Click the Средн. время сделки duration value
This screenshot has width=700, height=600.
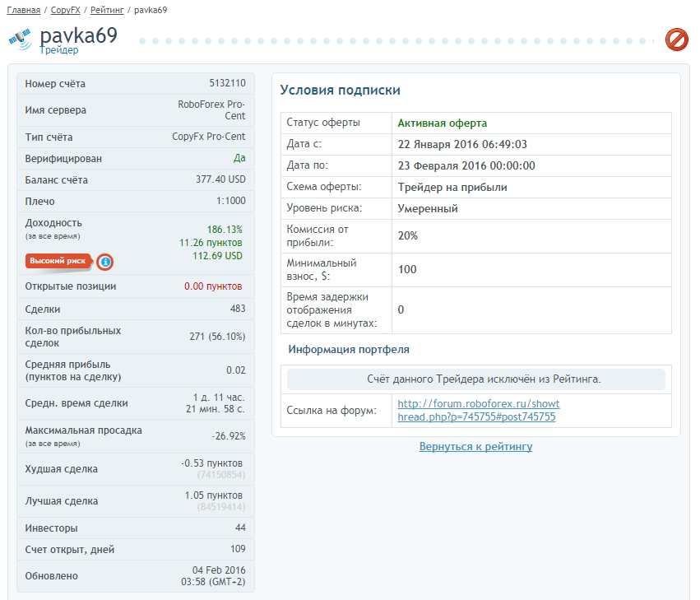pos(216,403)
